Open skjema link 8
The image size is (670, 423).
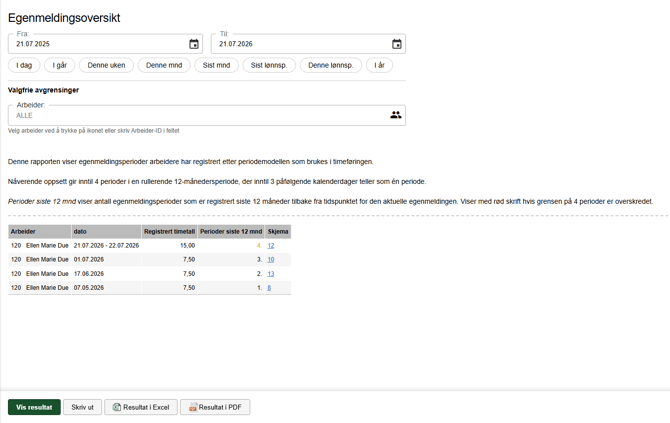[269, 288]
